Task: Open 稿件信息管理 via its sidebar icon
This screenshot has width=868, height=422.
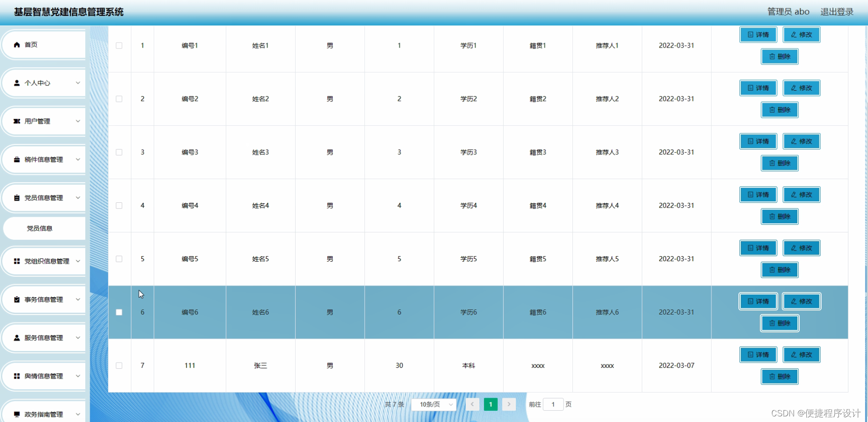Action: point(17,159)
